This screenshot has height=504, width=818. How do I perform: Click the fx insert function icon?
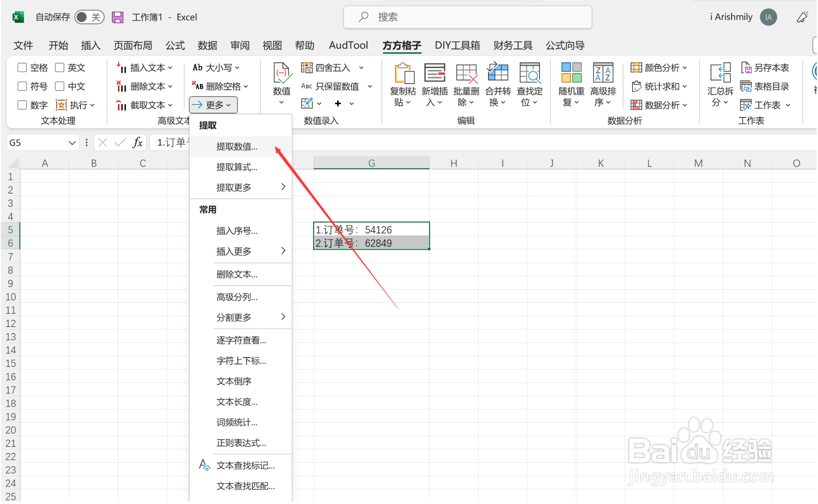(138, 142)
